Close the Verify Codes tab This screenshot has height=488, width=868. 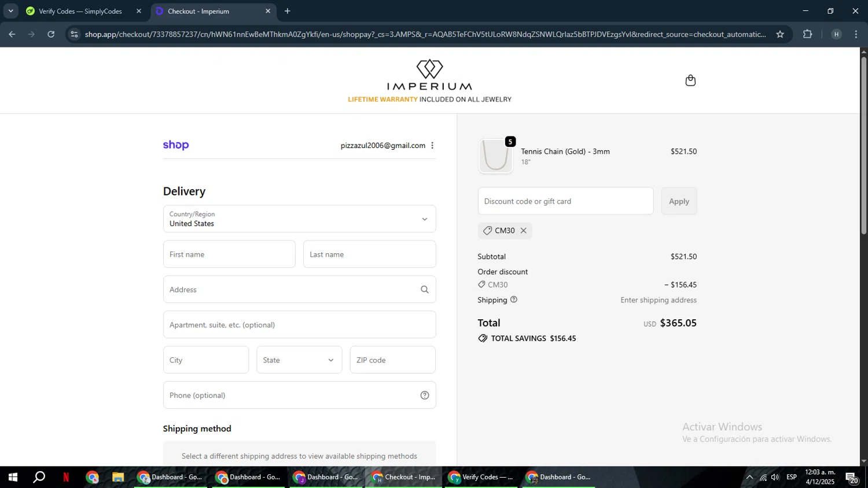click(138, 11)
